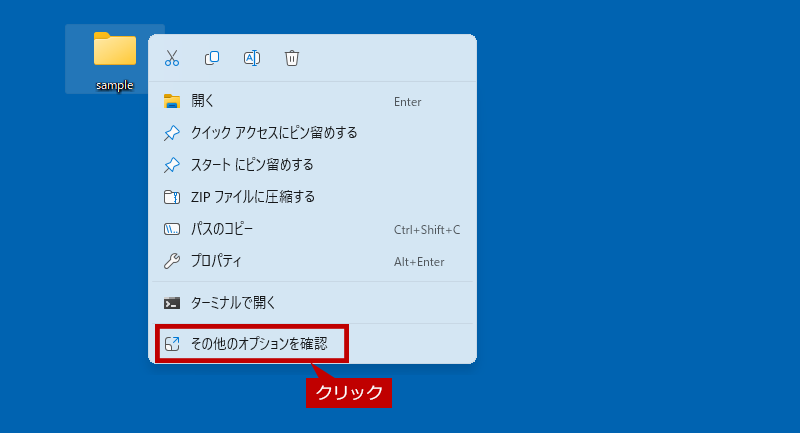Click the Rename icon
The height and width of the screenshot is (433, 800).
click(252, 58)
